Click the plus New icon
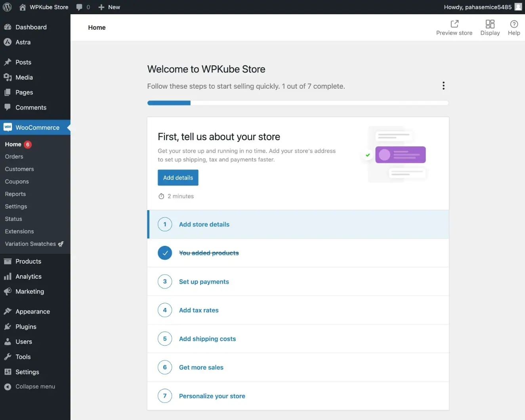 point(101,7)
